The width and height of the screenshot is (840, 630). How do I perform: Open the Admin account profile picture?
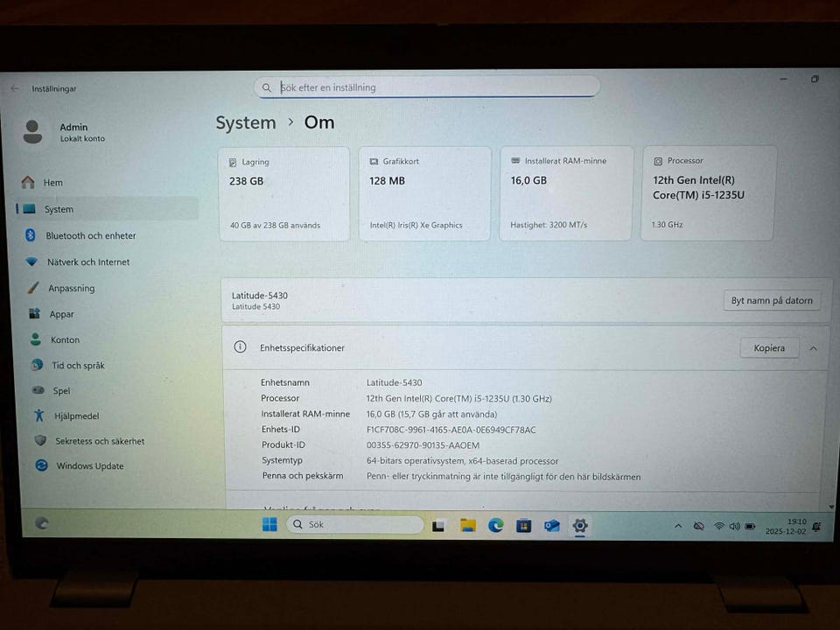click(x=32, y=132)
